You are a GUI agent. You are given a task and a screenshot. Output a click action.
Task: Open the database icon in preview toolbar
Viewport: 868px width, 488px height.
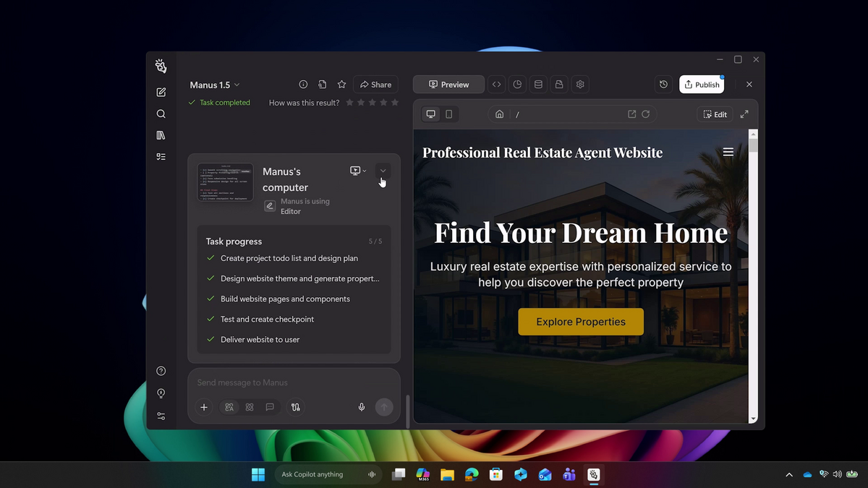click(538, 85)
